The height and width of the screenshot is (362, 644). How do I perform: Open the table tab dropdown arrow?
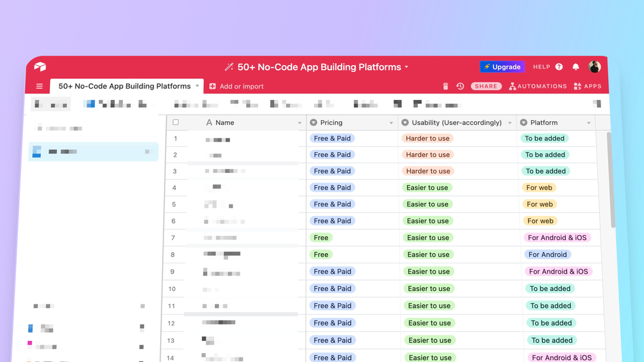pyautogui.click(x=197, y=86)
